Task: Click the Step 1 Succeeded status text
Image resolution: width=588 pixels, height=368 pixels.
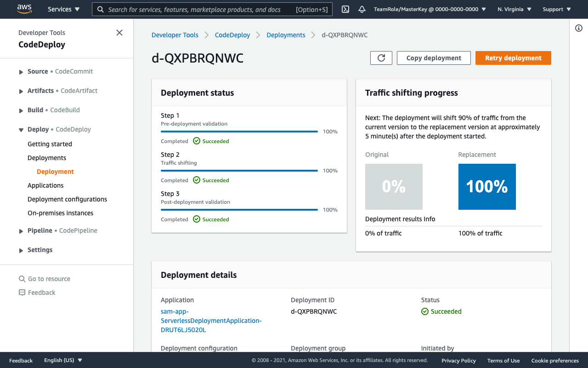Action: (x=215, y=141)
